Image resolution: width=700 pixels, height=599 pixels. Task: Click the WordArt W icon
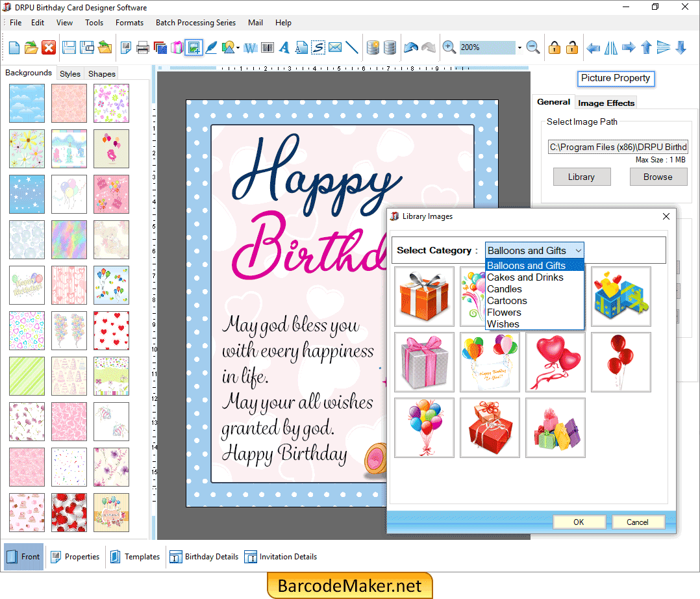click(251, 47)
